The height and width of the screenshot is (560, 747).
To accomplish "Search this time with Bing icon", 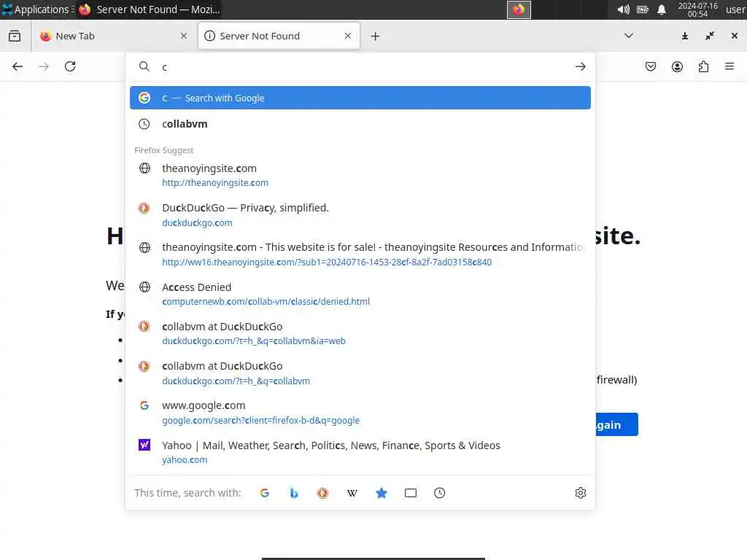I will [x=294, y=493].
